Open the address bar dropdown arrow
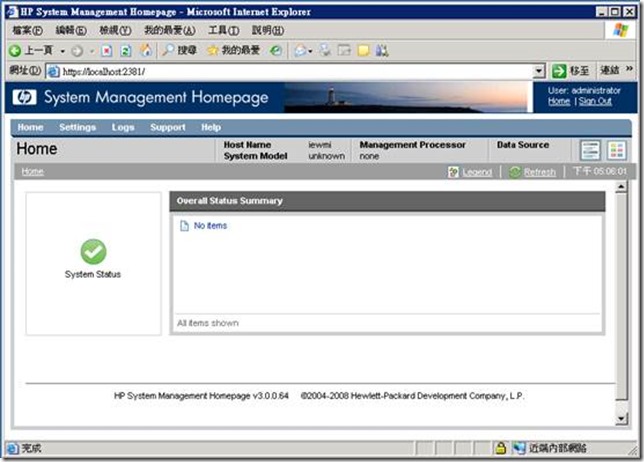This screenshot has width=644, height=462. pos(539,71)
